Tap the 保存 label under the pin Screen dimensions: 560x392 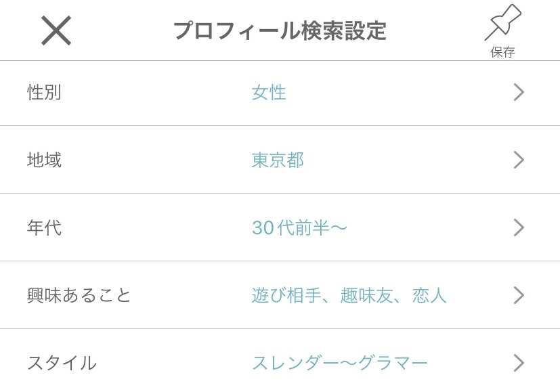click(x=502, y=53)
